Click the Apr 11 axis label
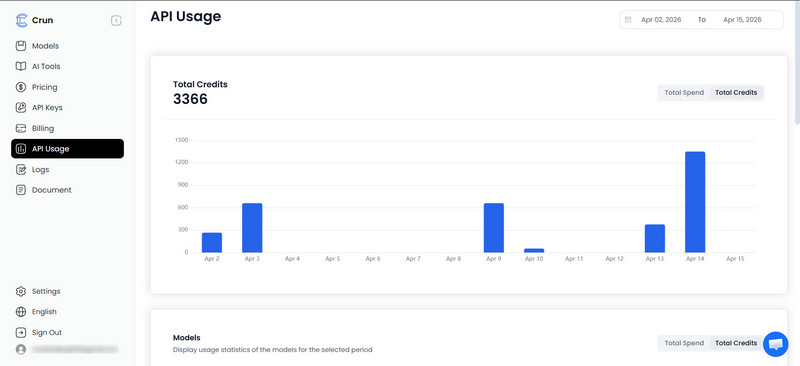This screenshot has width=800, height=366. pos(574,259)
